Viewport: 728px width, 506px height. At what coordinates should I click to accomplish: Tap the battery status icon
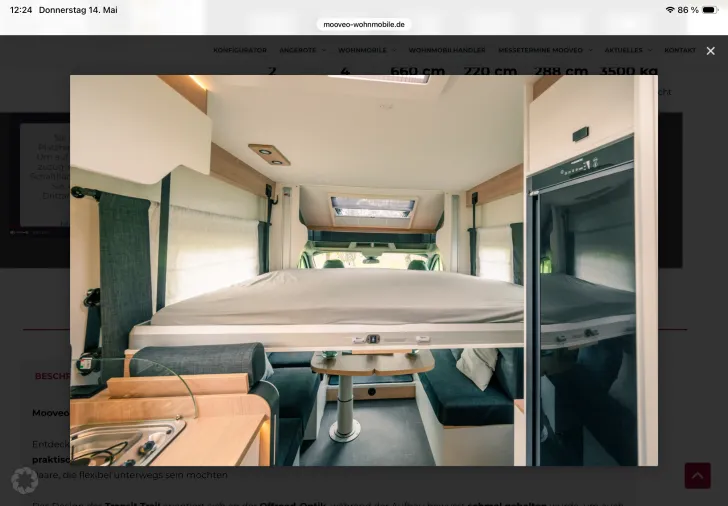point(710,10)
